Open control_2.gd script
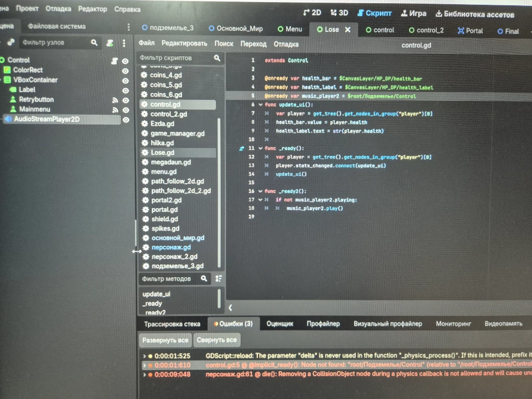Image resolution: width=532 pixels, height=399 pixels. click(x=168, y=114)
